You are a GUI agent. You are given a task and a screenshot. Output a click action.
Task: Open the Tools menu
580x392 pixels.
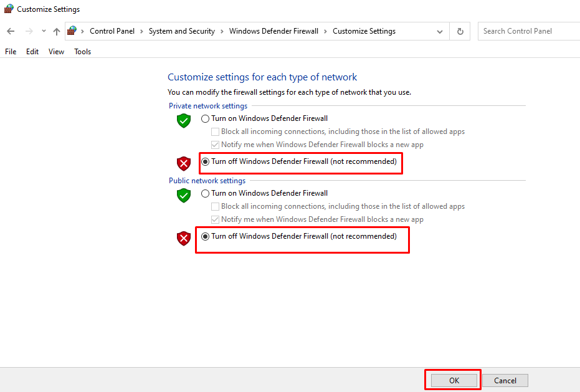click(82, 52)
